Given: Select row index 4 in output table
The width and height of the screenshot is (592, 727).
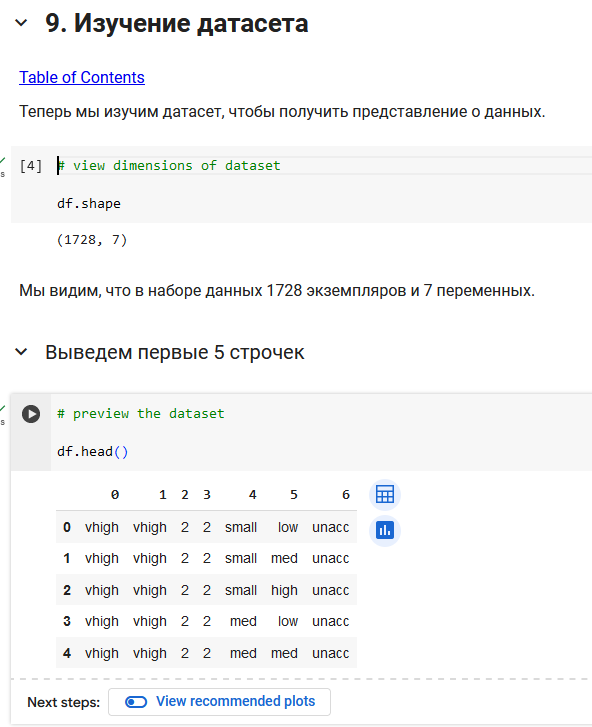Looking at the screenshot, I should click(x=67, y=653).
